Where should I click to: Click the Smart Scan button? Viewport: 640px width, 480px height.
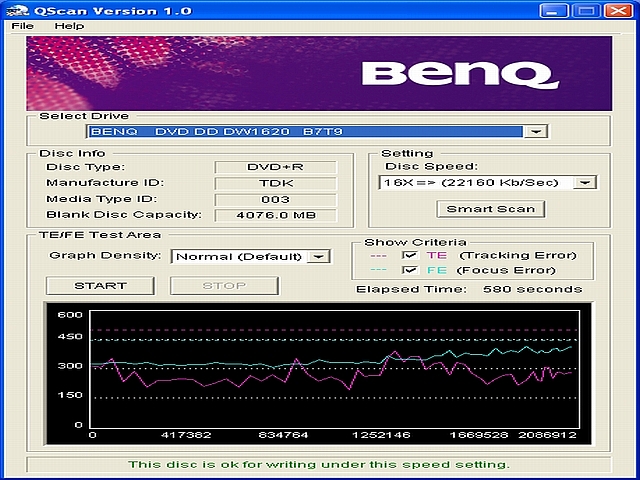click(x=491, y=209)
